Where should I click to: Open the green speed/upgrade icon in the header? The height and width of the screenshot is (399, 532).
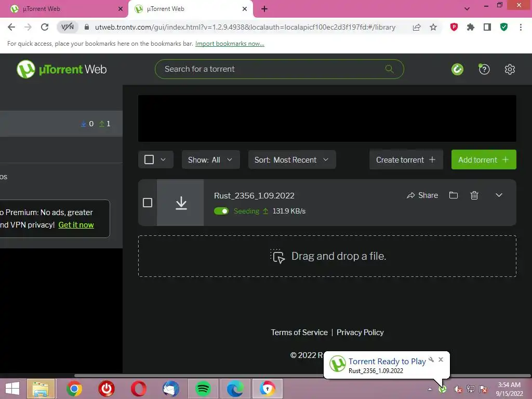pos(457,69)
